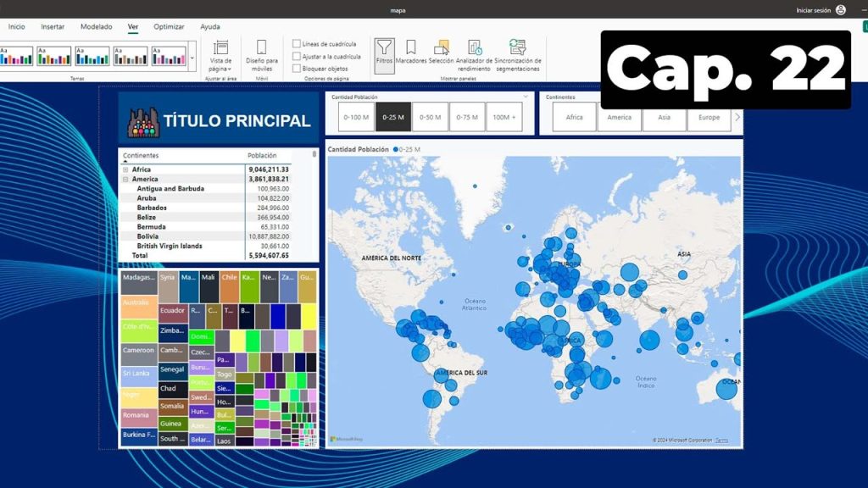Expand the themes gallery arrow
Image resolution: width=868 pixels, height=488 pixels.
[193, 57]
